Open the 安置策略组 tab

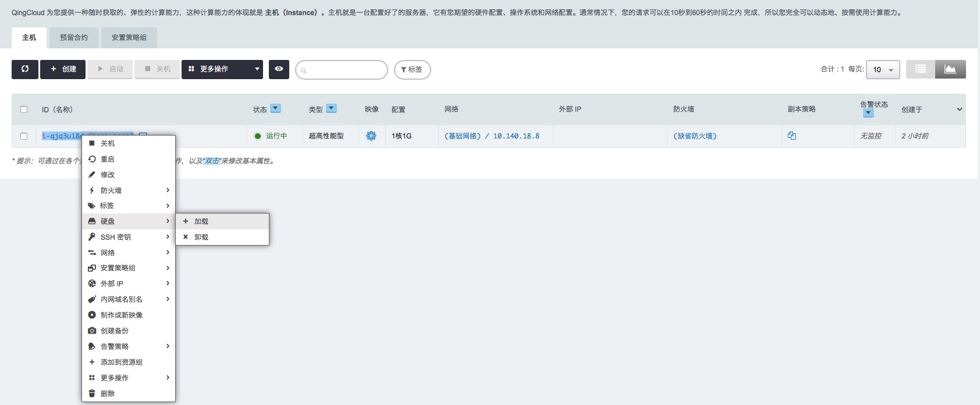[x=129, y=38]
